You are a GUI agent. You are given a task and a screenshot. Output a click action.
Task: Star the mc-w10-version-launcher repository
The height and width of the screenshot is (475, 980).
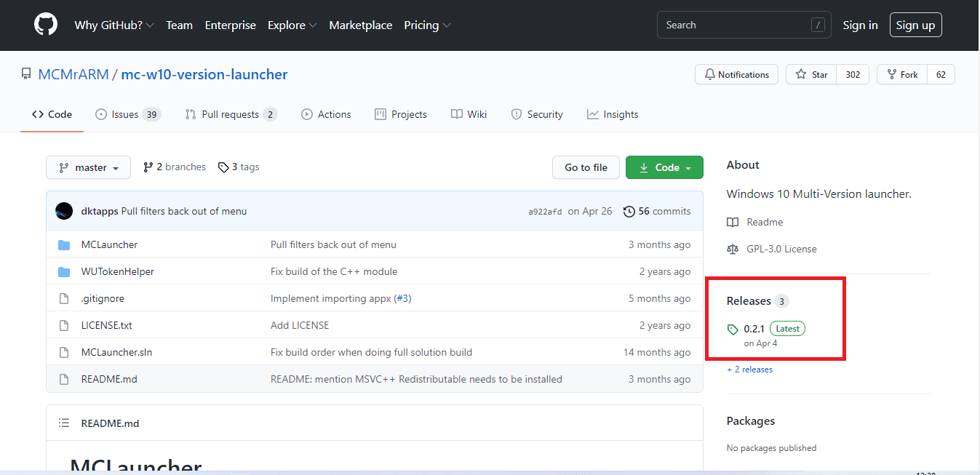point(811,74)
